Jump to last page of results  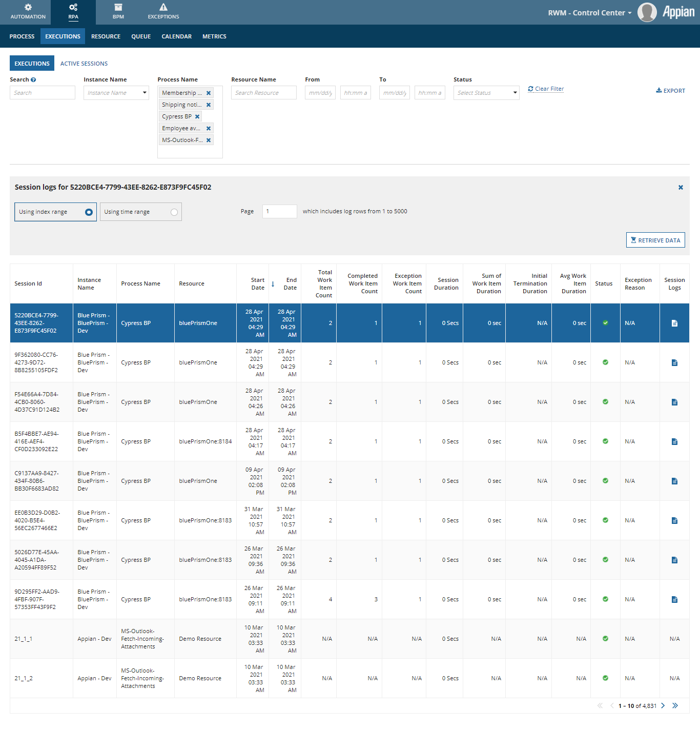675,706
